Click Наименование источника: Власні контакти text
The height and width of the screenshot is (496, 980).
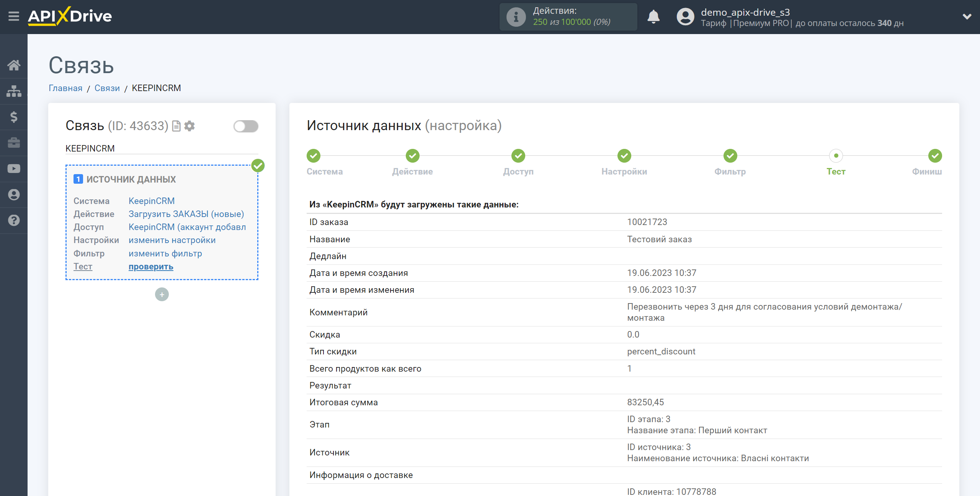tap(718, 458)
